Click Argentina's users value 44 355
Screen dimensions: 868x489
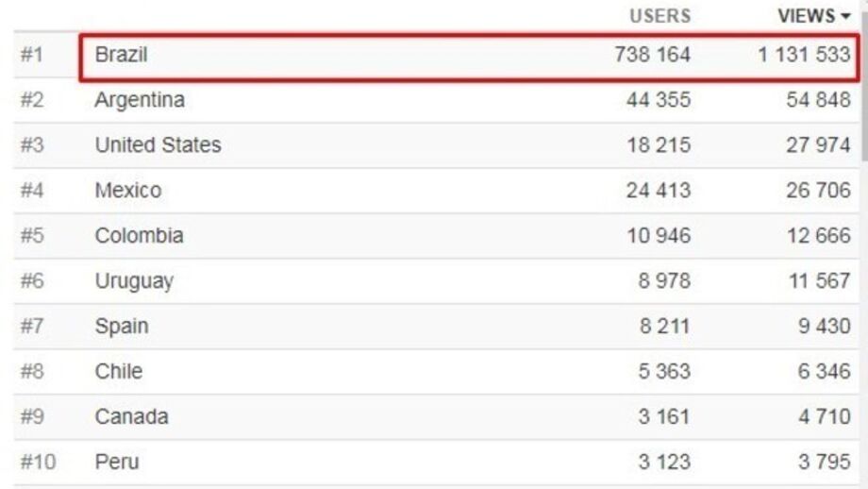tap(658, 100)
